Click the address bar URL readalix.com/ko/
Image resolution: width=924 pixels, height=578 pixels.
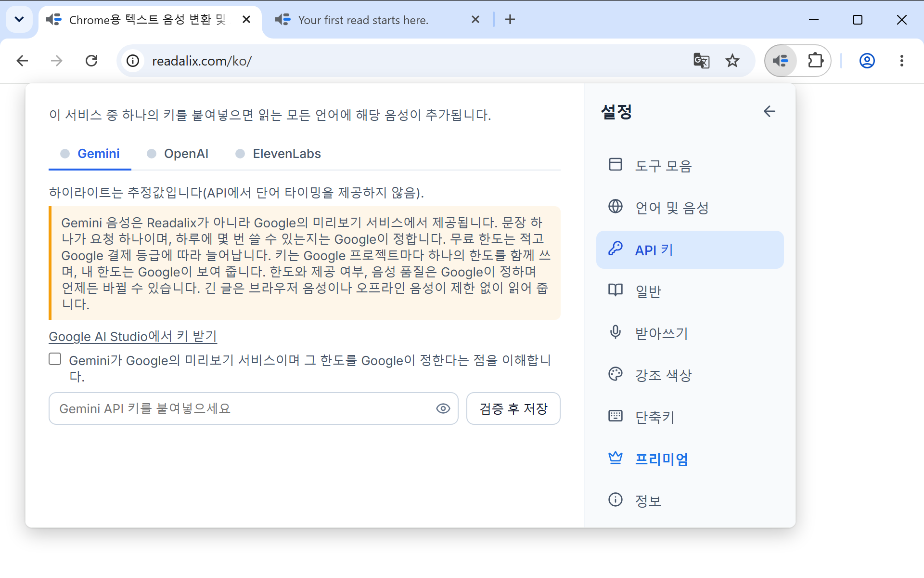tap(202, 61)
